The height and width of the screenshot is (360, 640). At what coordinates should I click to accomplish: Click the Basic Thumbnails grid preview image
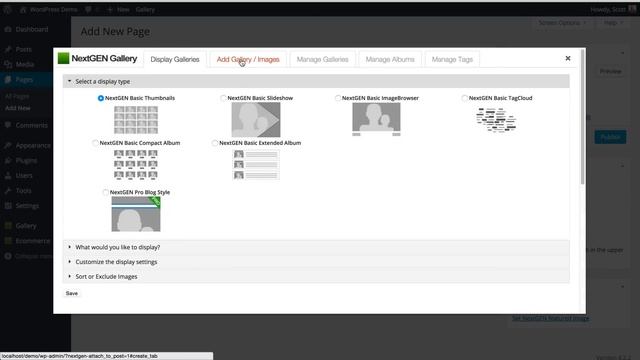click(x=136, y=120)
